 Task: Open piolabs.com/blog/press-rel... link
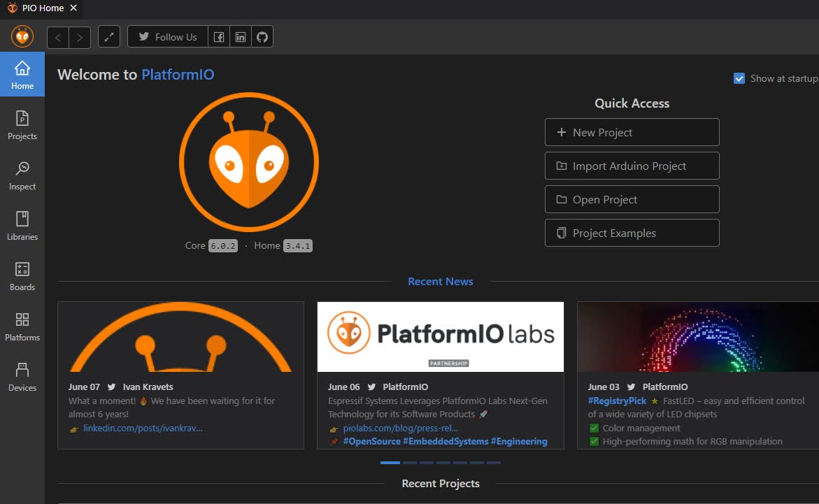pyautogui.click(x=401, y=428)
